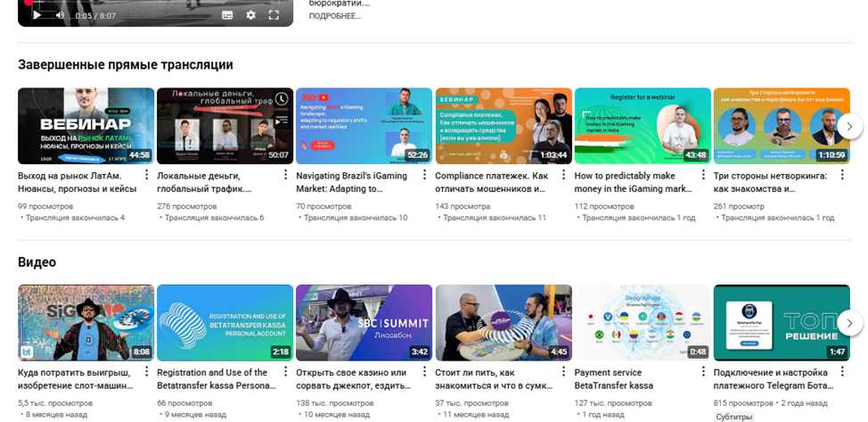The width and height of the screenshot is (868, 422).
Task: Open title Локальные деньги, глобальный трафик
Action: coord(204,182)
